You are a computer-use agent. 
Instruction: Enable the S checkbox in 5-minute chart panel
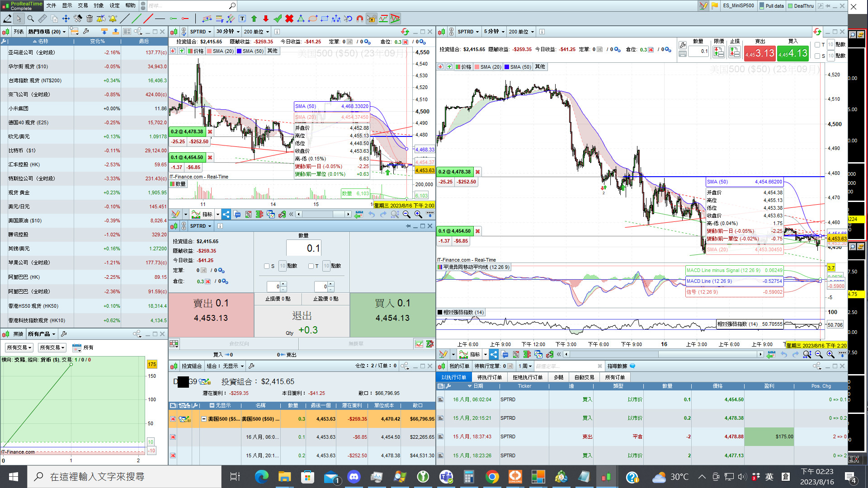click(x=817, y=56)
